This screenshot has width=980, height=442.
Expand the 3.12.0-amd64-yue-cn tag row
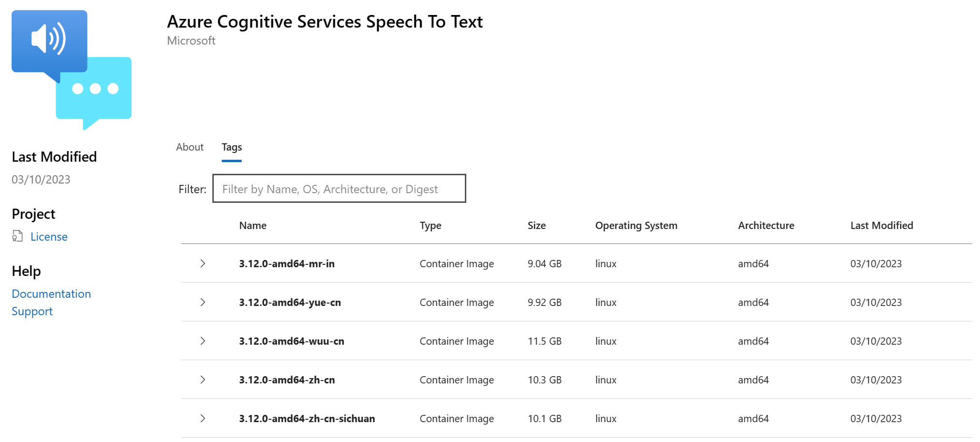203,302
